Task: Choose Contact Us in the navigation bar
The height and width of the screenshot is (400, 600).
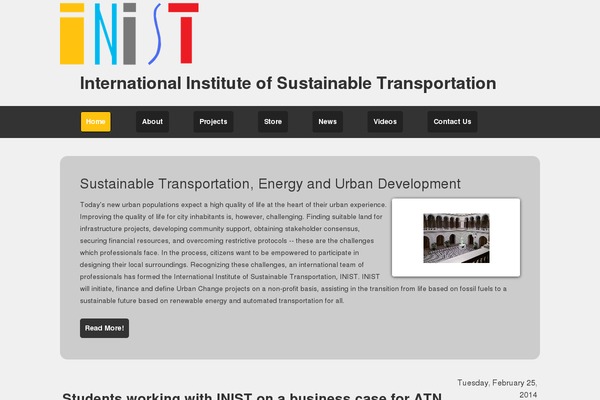Action: [452, 122]
